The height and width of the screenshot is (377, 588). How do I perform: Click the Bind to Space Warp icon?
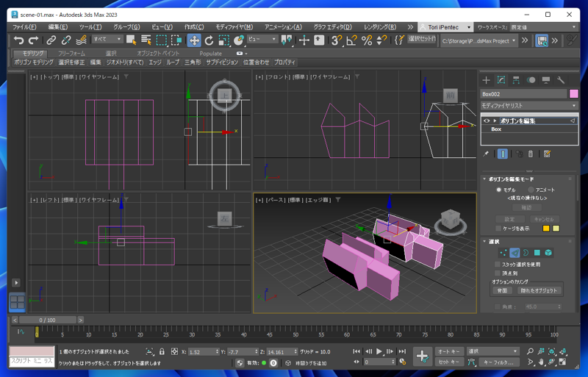coord(81,40)
